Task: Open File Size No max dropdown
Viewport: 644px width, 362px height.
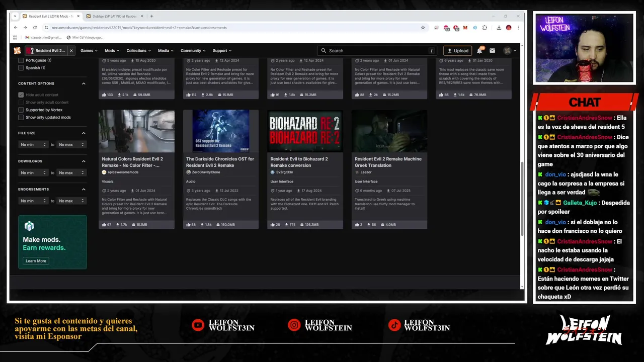Action: [x=71, y=145]
